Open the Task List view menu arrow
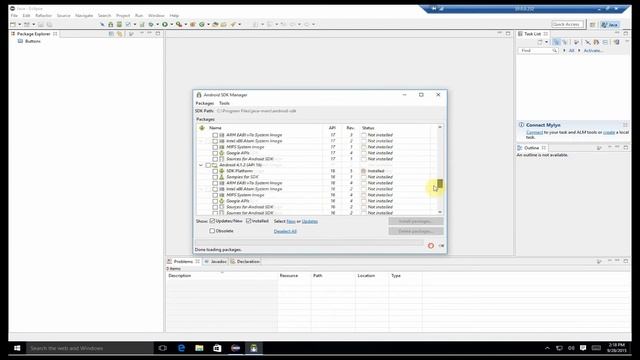 pyautogui.click(x=627, y=41)
